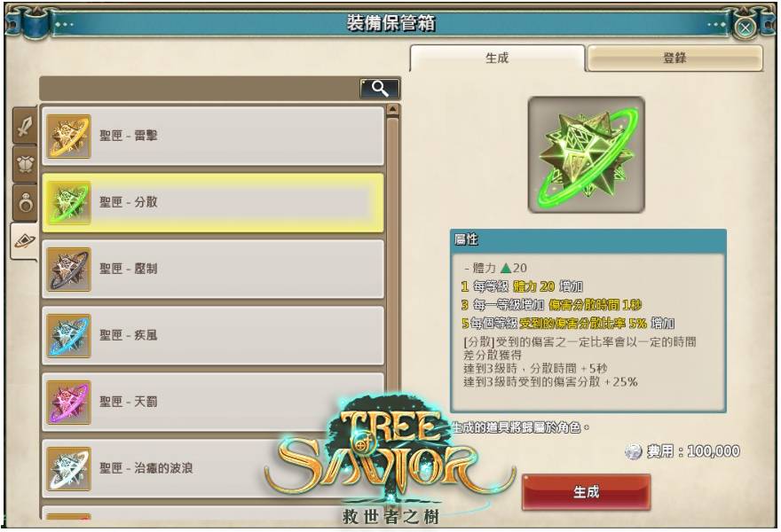Image resolution: width=781 pixels, height=532 pixels.
Task: Click the blue 聖匣 - 疾風 icon
Action: tap(68, 335)
